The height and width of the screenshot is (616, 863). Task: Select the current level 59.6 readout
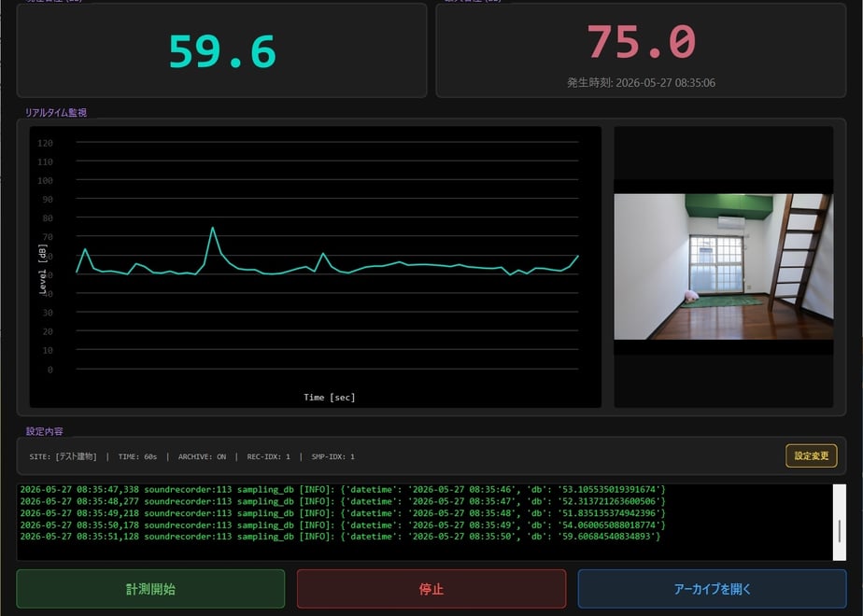(x=222, y=51)
